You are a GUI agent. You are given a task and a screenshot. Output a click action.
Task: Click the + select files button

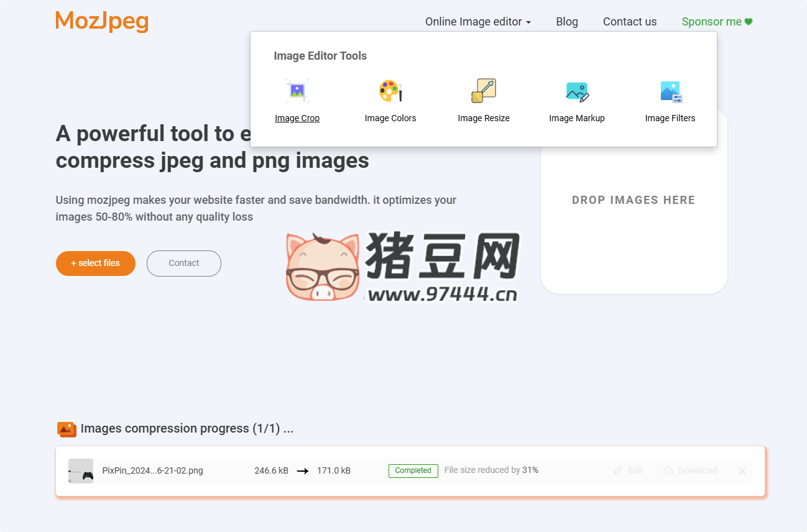pos(95,263)
